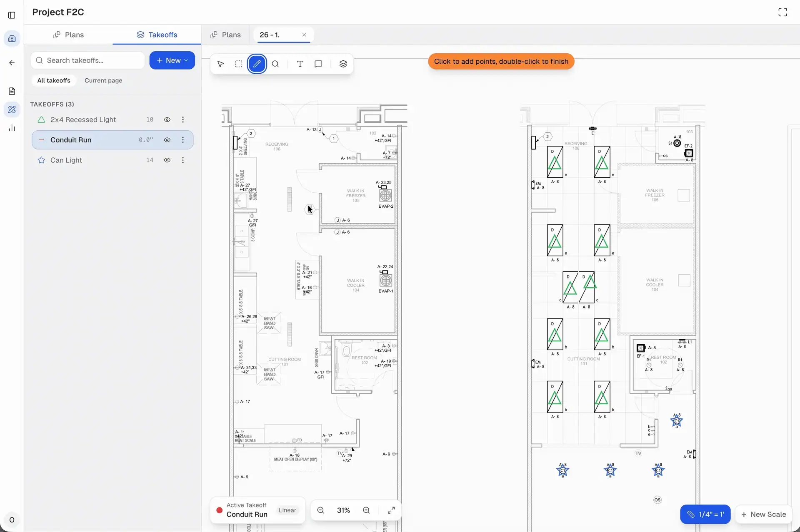Select the marquee selection tool
Viewport: 800px width, 532px height.
(x=238, y=64)
